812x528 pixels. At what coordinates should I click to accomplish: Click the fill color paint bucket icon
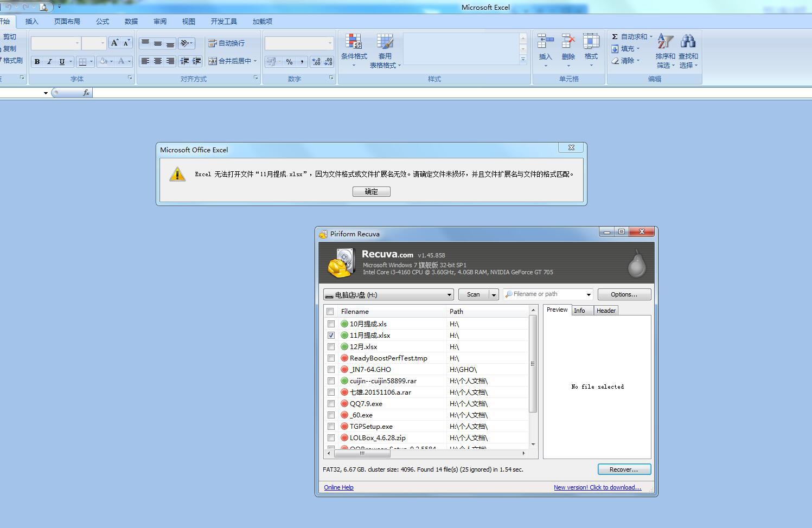click(103, 62)
